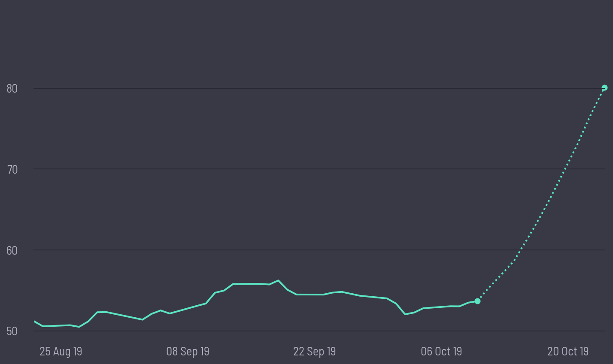Click the solid line above "25 Aug 19"
This screenshot has width=613, height=364.
pyautogui.click(x=61, y=325)
